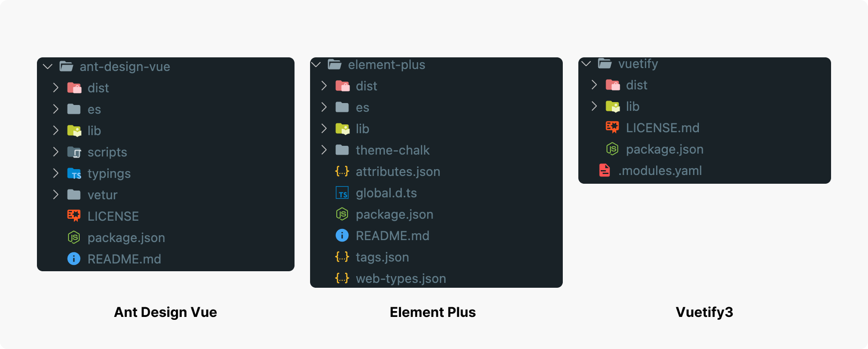Click the red file icon next to .modules.yaml
868x349 pixels.
tap(605, 171)
